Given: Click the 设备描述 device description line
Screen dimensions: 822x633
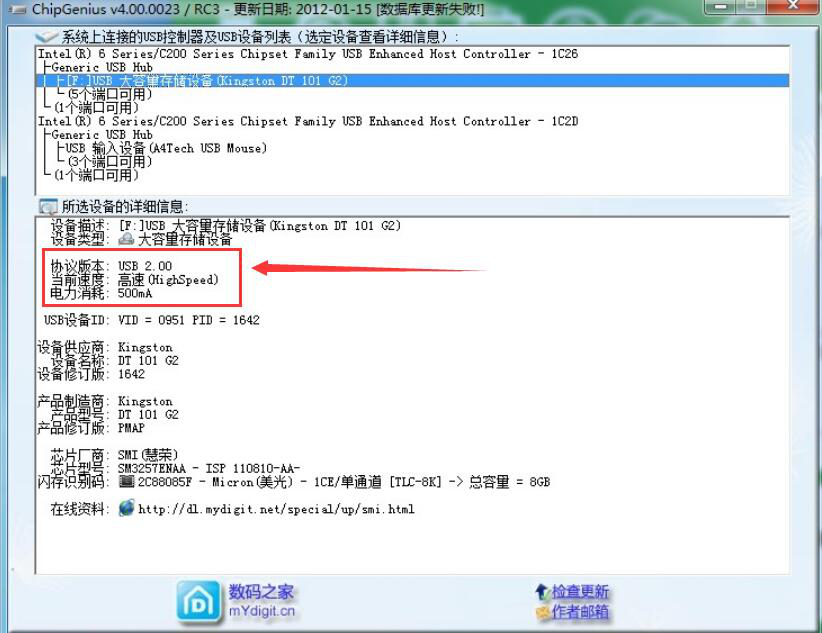Looking at the screenshot, I should pyautogui.click(x=225, y=226).
